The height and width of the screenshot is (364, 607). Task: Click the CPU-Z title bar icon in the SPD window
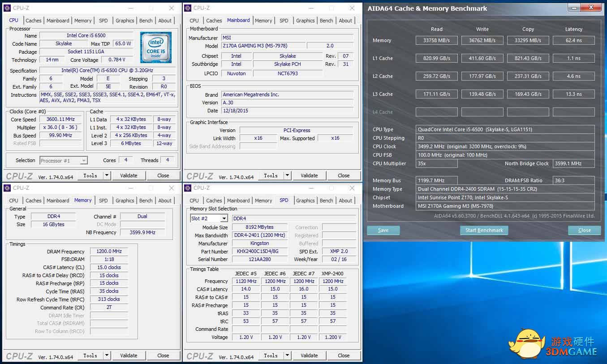point(188,188)
